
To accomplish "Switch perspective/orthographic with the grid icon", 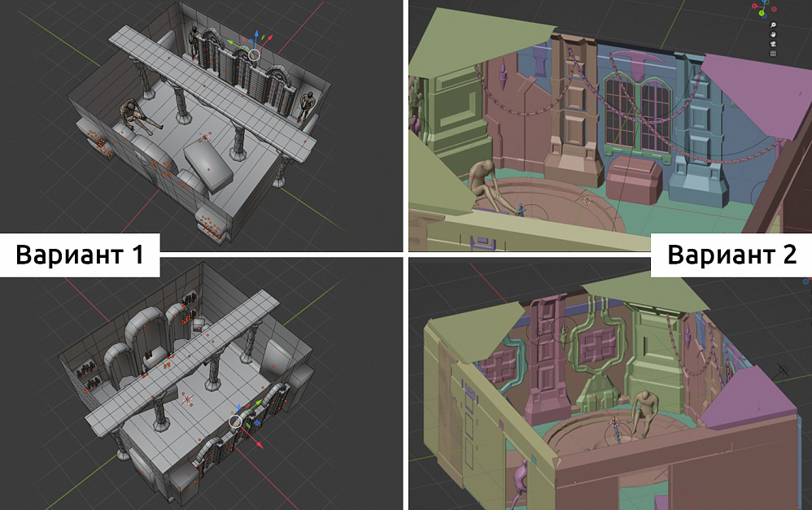I will pyautogui.click(x=773, y=54).
